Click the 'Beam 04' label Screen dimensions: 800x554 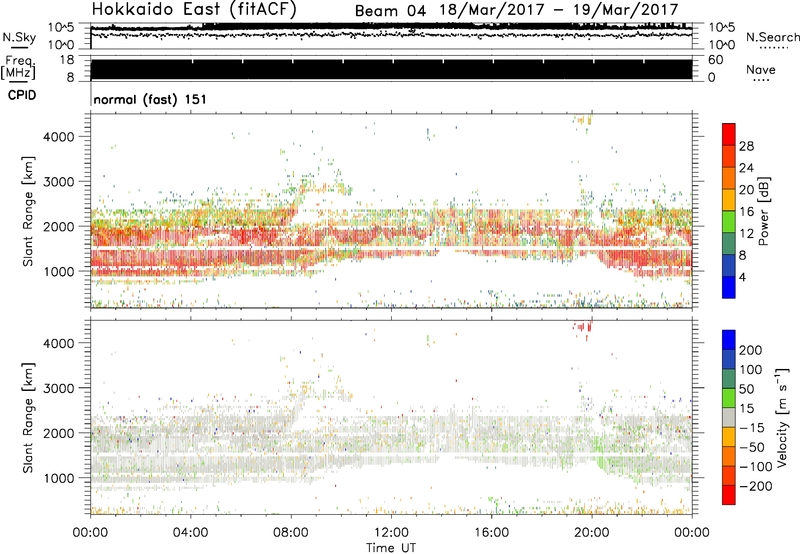click(390, 11)
